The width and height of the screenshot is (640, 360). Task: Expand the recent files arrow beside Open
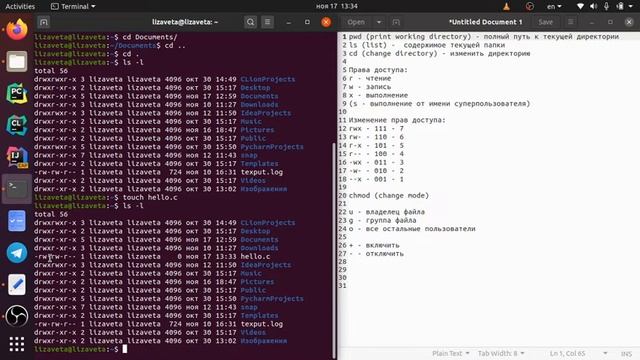(x=379, y=22)
